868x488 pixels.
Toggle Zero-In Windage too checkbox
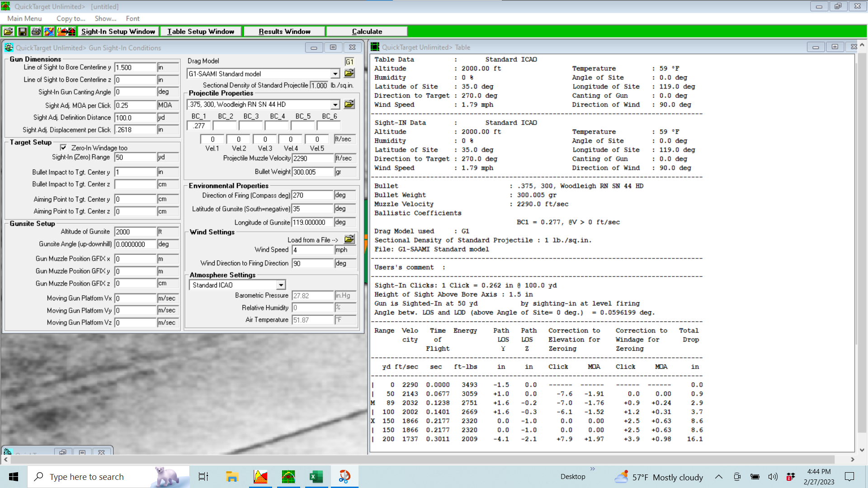63,148
